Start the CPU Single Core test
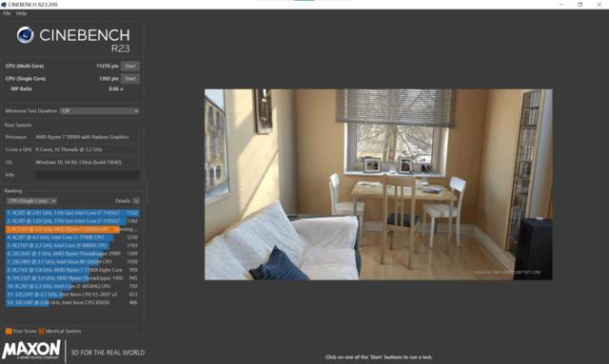609x364 pixels. point(130,79)
